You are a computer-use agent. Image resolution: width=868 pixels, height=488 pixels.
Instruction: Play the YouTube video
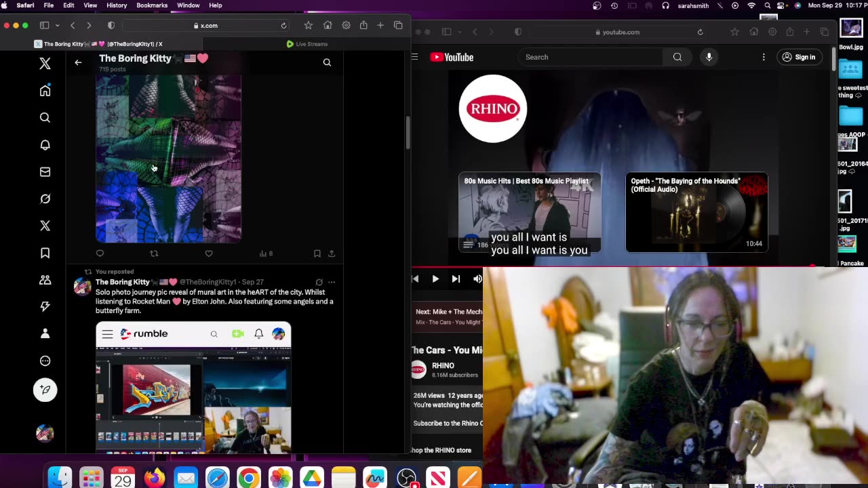pos(435,279)
